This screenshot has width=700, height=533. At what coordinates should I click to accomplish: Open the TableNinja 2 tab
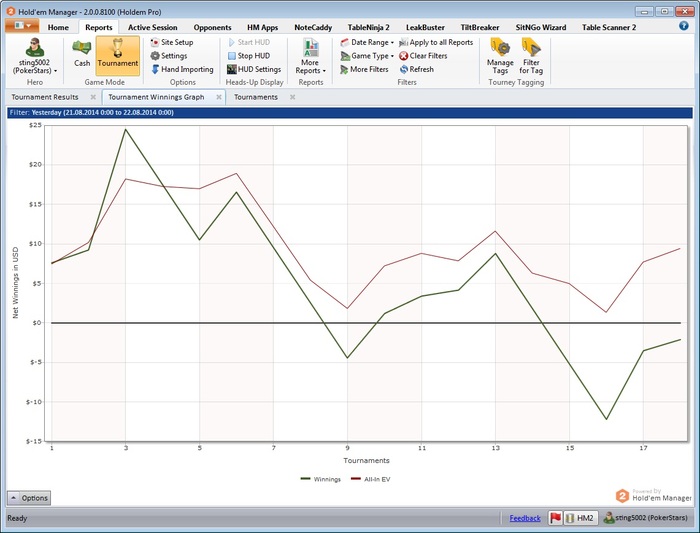click(368, 27)
